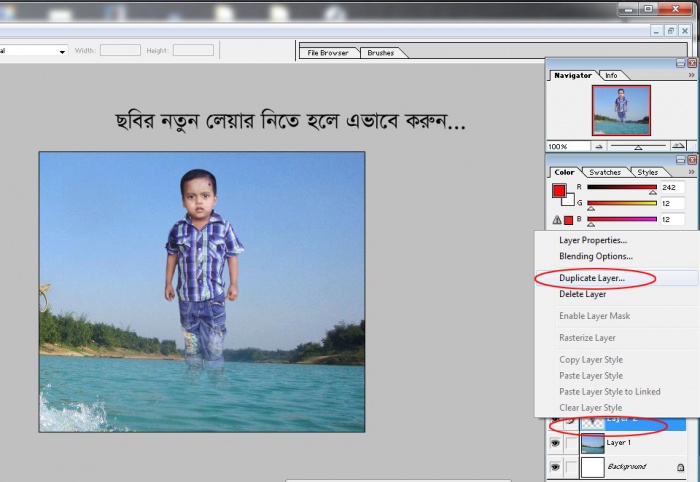
Task: Open the File Browser tab
Action: point(328,52)
